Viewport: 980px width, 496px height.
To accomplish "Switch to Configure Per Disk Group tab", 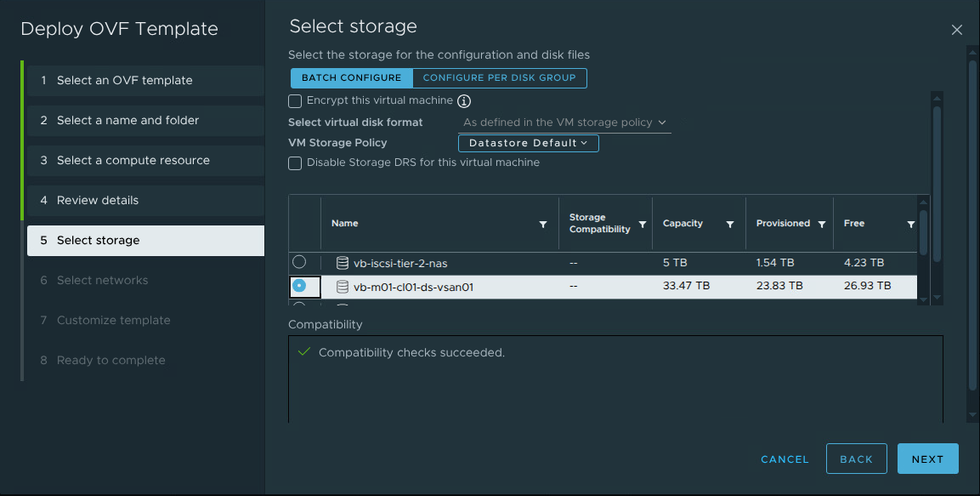I will 500,78.
